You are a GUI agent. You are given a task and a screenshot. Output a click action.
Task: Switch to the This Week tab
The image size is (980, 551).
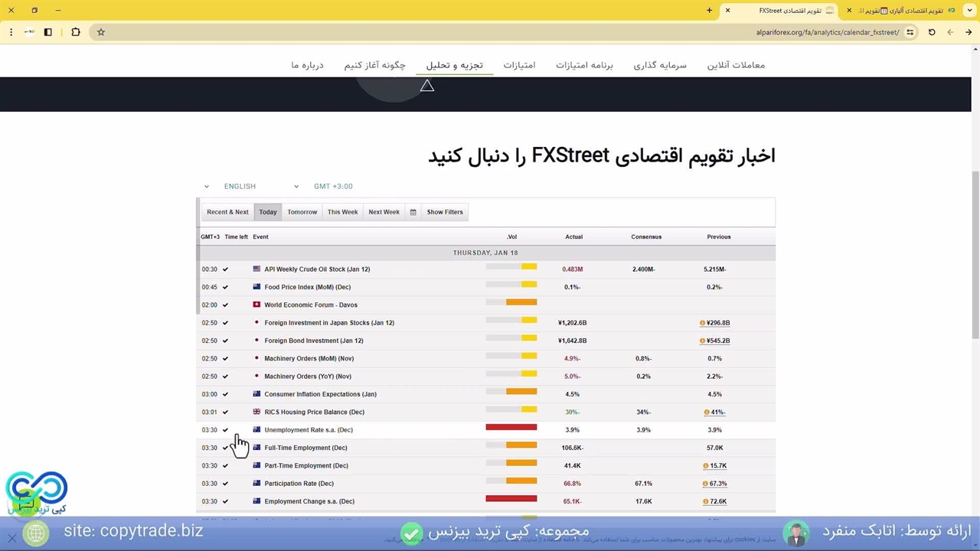pos(342,212)
